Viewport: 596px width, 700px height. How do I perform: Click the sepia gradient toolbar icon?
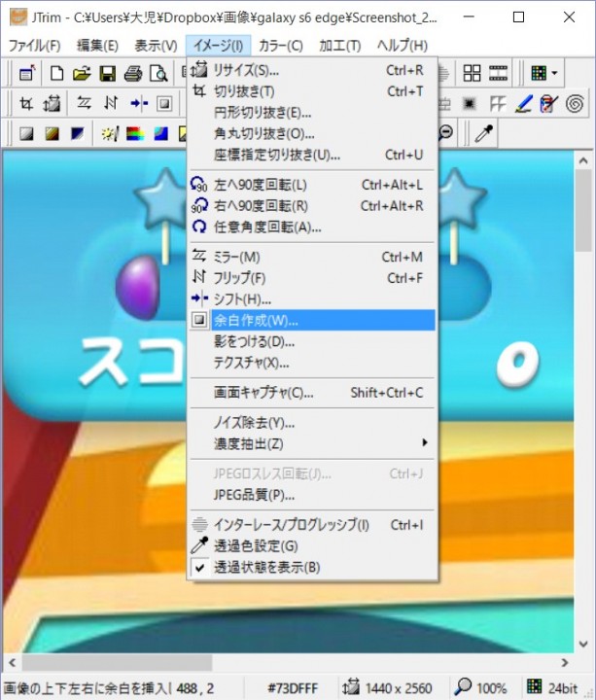(x=53, y=133)
